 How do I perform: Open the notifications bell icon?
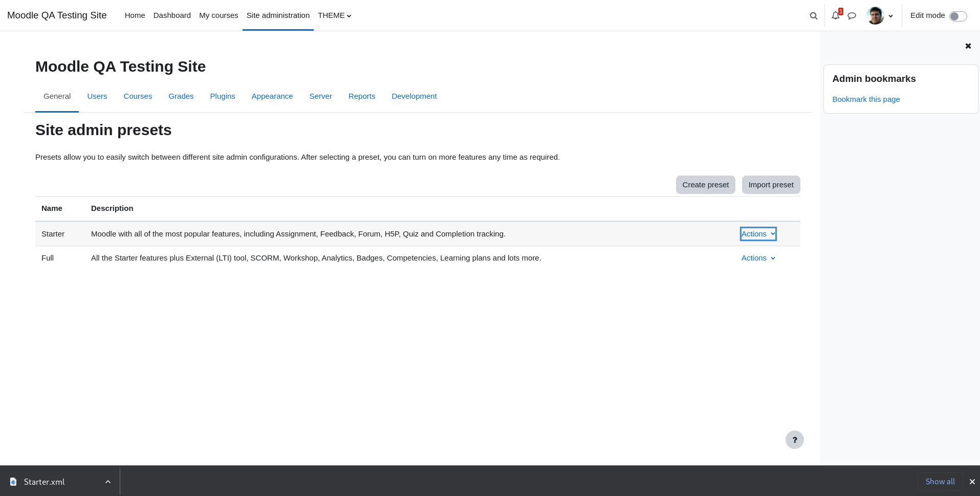click(x=836, y=15)
